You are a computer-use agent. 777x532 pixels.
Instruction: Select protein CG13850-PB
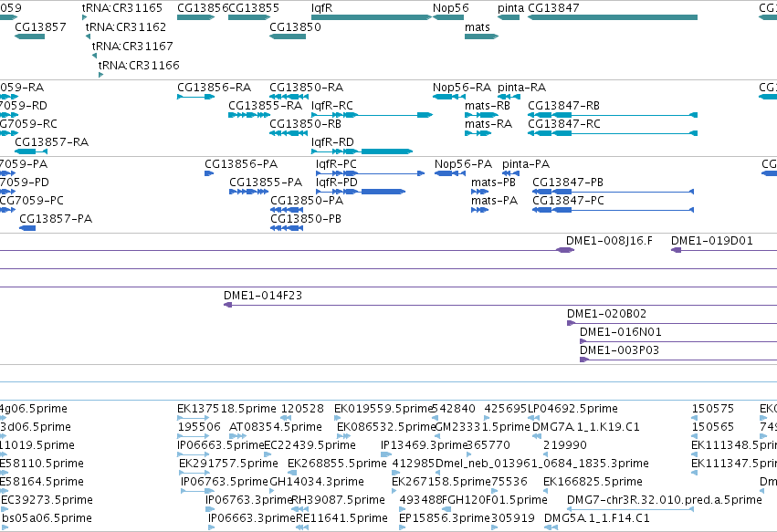pyautogui.click(x=287, y=228)
